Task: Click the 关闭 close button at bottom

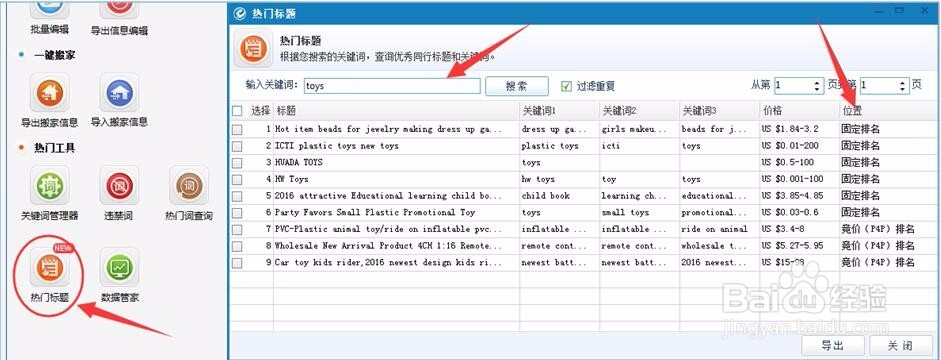Action: pos(901,346)
